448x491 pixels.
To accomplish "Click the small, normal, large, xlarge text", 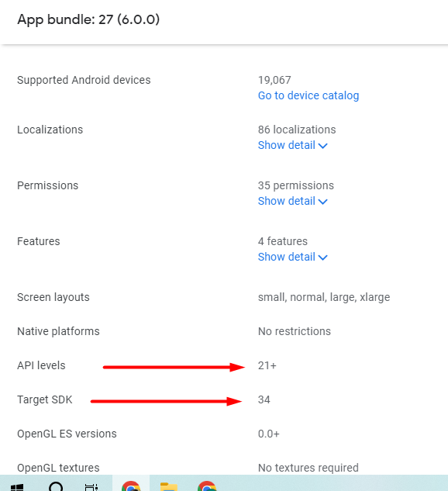I will point(324,297).
